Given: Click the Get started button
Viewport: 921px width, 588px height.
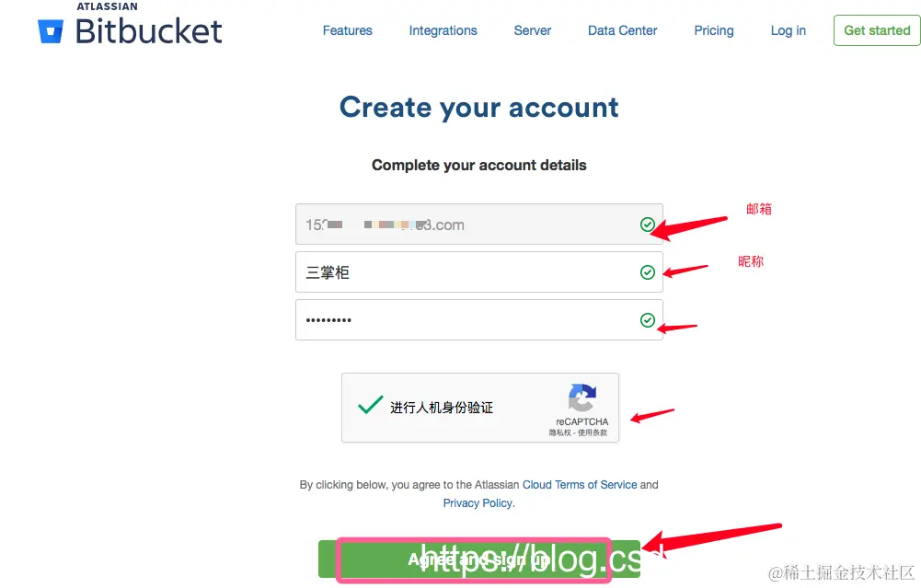Looking at the screenshot, I should [877, 30].
